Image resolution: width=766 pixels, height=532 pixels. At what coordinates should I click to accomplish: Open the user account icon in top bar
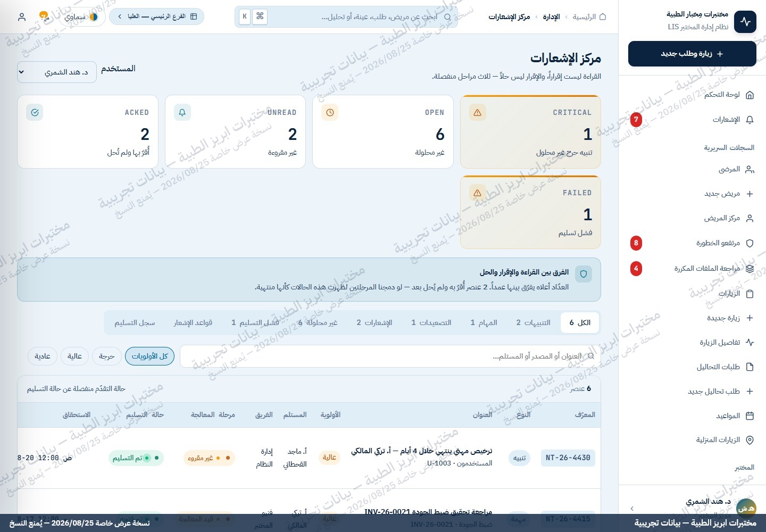pos(22,17)
